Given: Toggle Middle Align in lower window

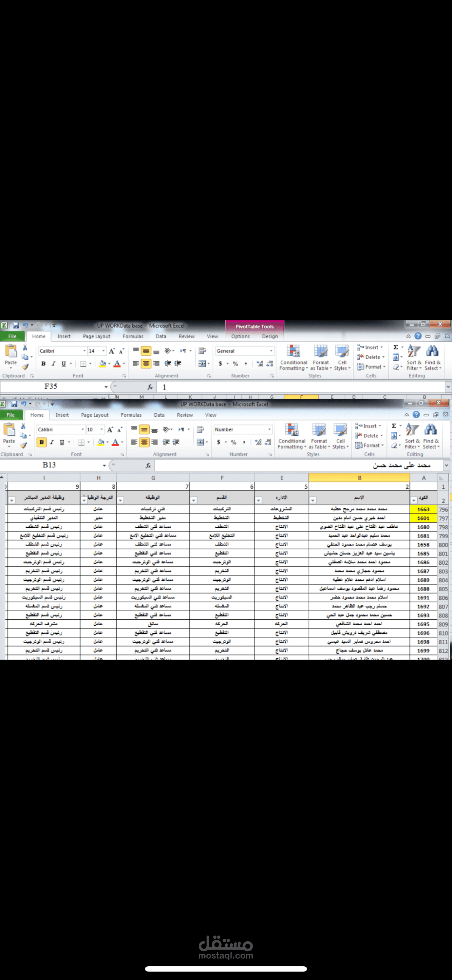Looking at the screenshot, I should click(x=144, y=430).
